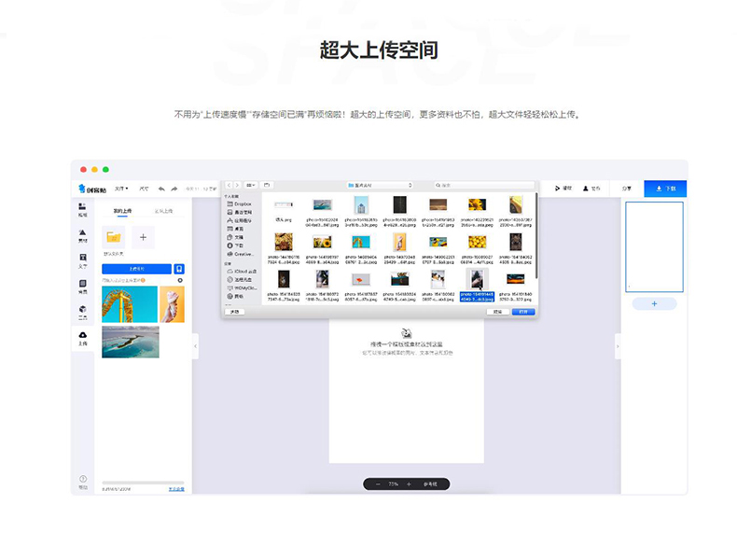Switch to the My Uploads (我的上传) tab
737x560 pixels.
click(123, 212)
